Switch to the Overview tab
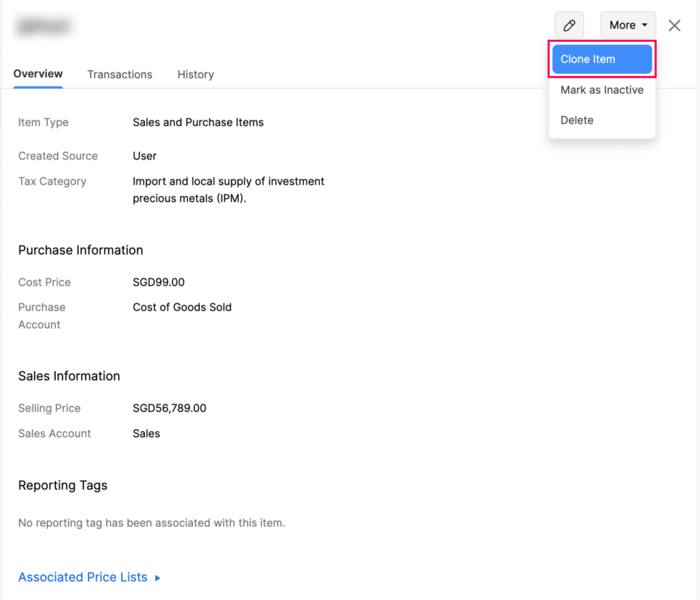 [x=38, y=74]
